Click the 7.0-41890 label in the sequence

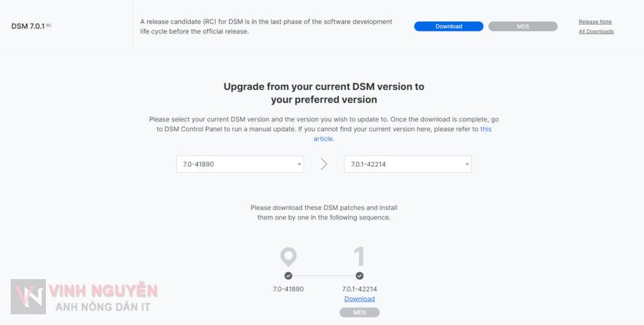click(288, 289)
